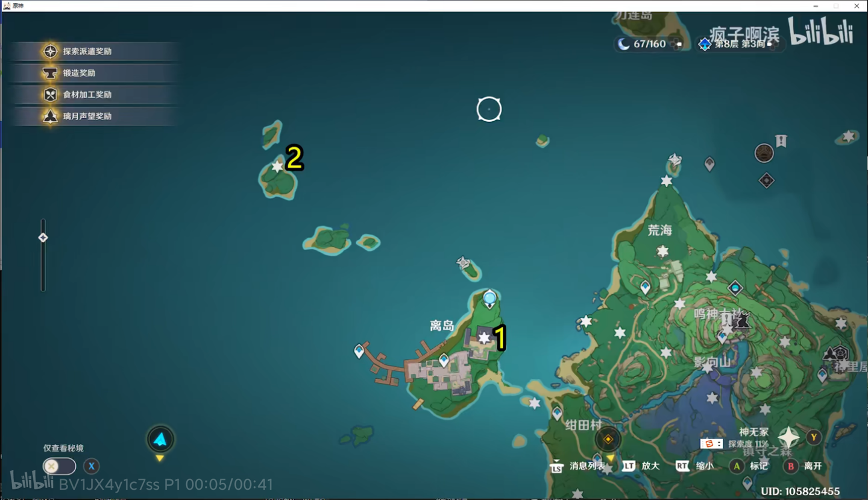
Task: Select the teleport waypoint left of the UID
Action: tap(747, 483)
